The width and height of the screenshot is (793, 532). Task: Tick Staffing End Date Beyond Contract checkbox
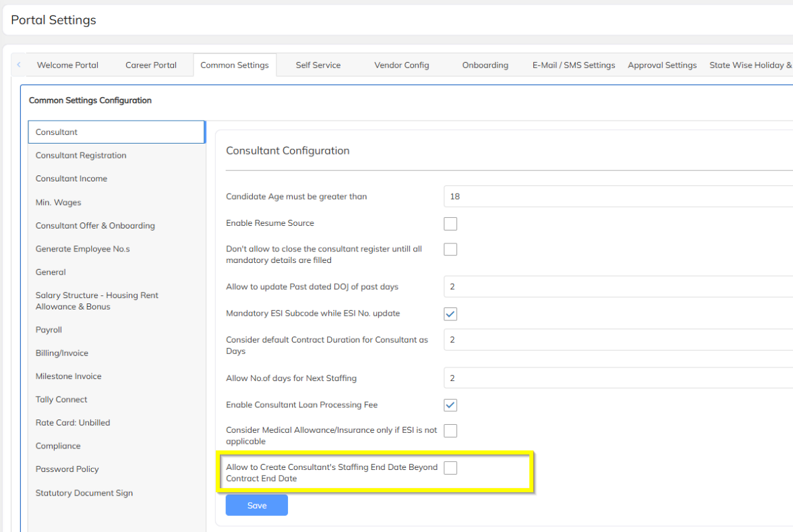(450, 468)
